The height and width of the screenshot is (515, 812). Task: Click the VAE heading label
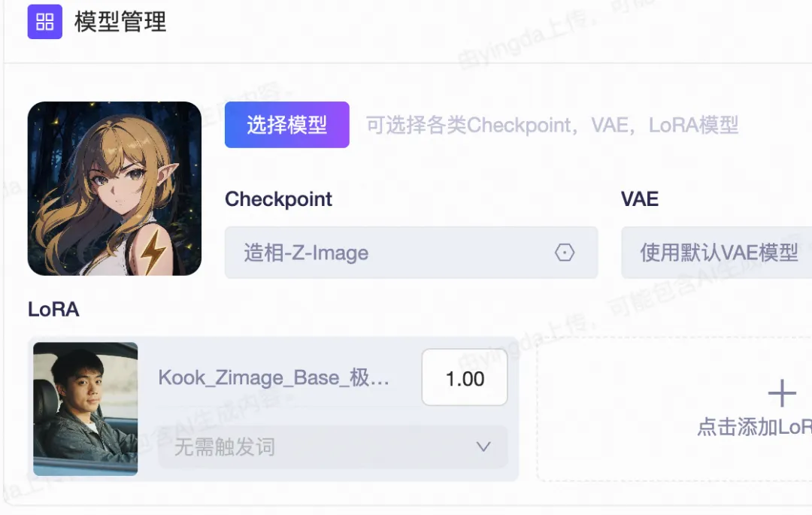[x=640, y=199]
